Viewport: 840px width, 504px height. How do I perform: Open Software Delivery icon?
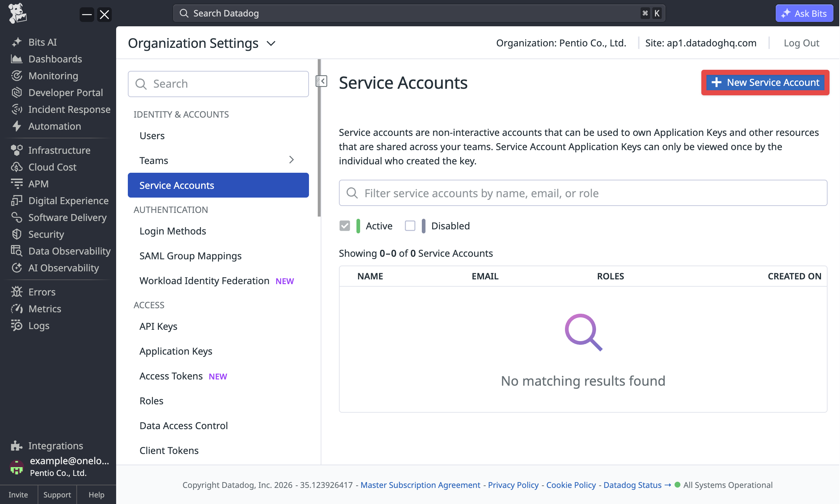click(17, 218)
